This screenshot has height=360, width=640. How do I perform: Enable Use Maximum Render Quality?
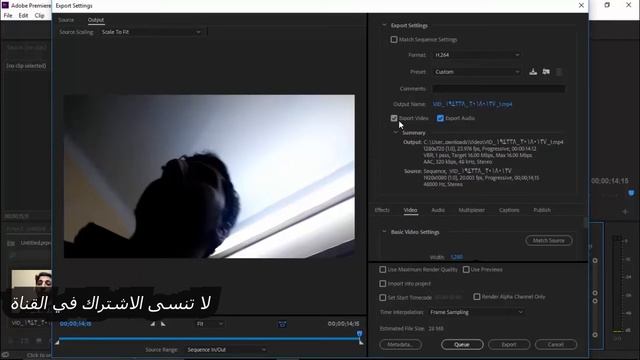tap(382, 269)
